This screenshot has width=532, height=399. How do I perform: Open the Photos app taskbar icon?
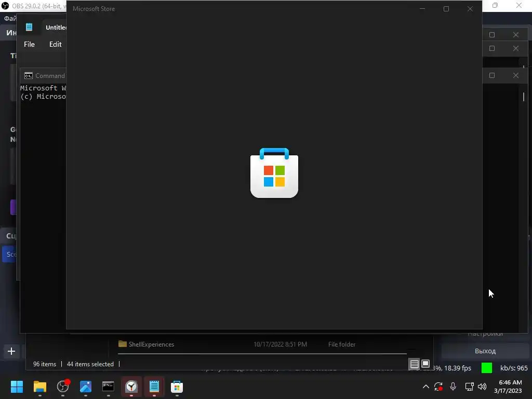click(86, 387)
